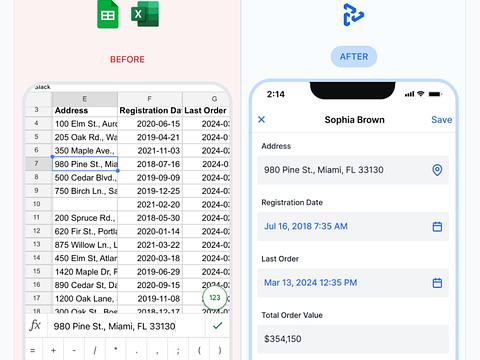Click the fx formula icon
This screenshot has height=360, width=480.
pyautogui.click(x=35, y=325)
